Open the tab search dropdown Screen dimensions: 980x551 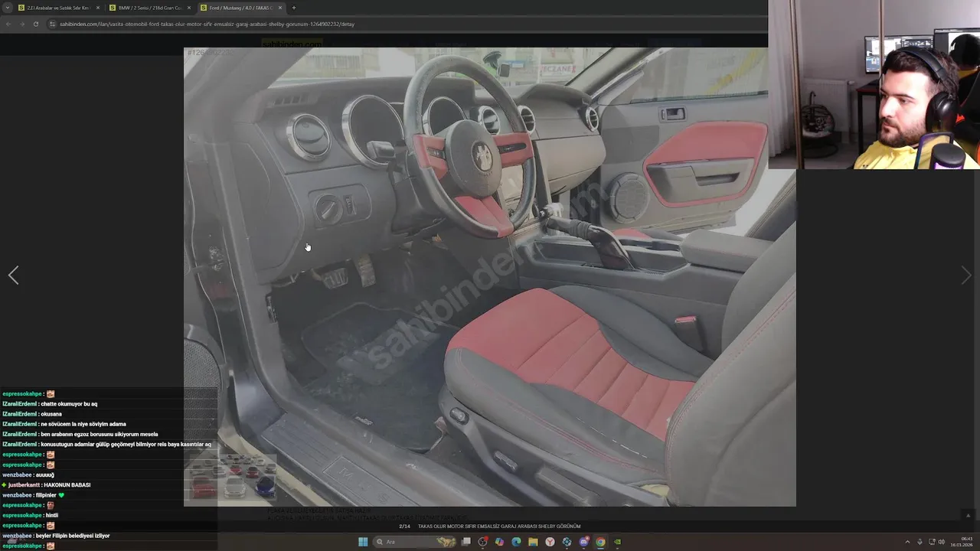6,8
